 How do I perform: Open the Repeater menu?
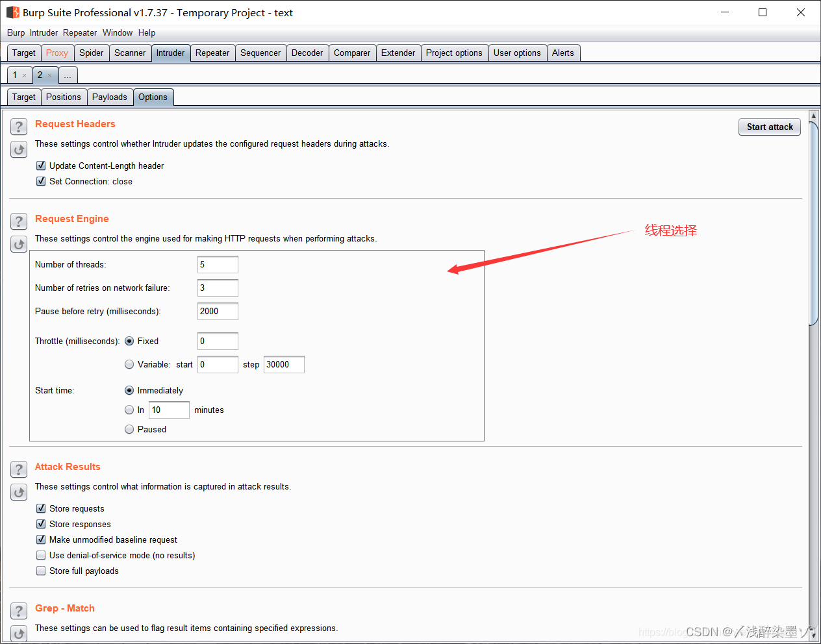coord(80,32)
